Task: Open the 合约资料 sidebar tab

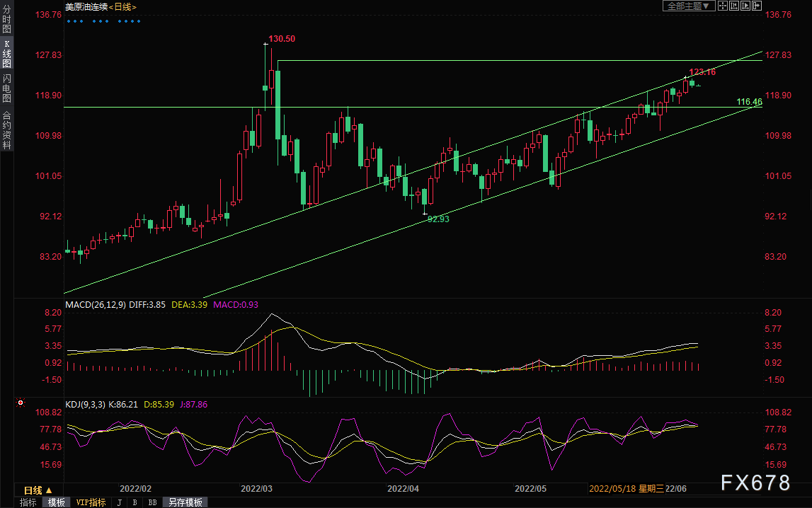Action: click(x=7, y=130)
